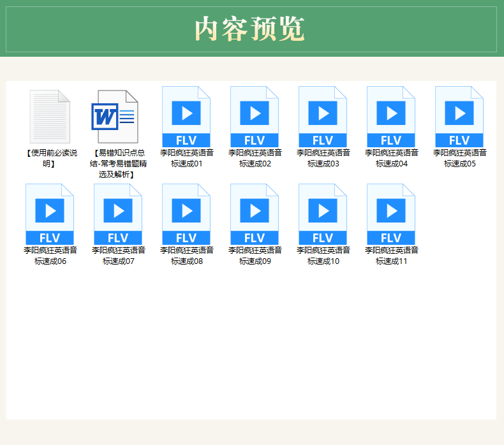This screenshot has height=445, width=504.
Task: Click the label 李阳疯狂英语音标速成06
Action: pyautogui.click(x=50, y=256)
